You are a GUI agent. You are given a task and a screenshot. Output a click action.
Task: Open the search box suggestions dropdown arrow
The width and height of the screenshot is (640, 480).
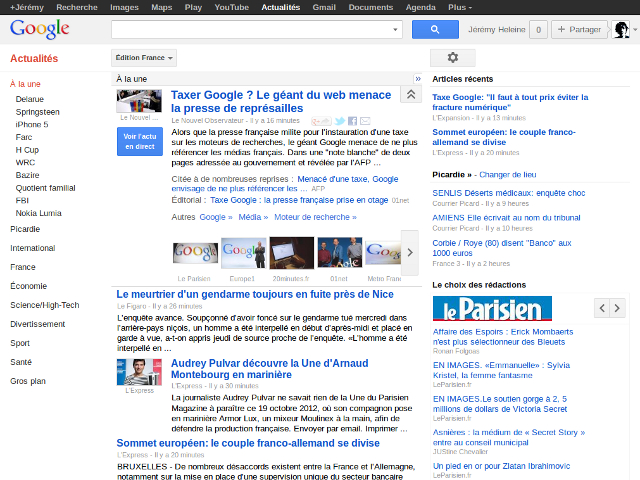(x=395, y=29)
